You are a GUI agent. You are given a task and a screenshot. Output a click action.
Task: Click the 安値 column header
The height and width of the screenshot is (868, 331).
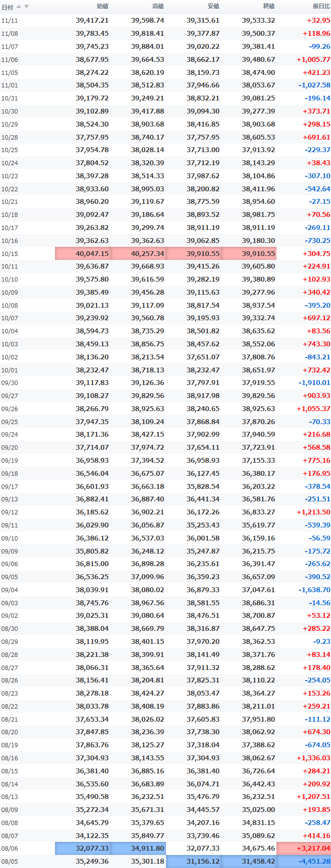[213, 6]
